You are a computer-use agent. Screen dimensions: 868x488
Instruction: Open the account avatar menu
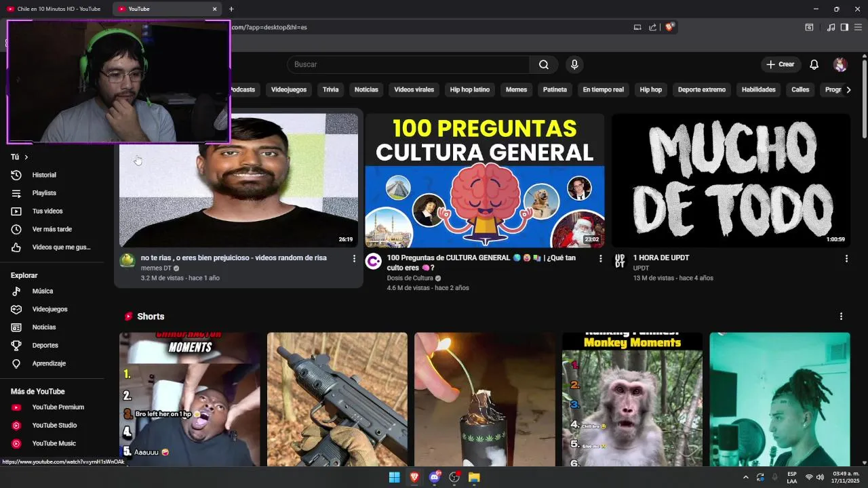(x=840, y=64)
